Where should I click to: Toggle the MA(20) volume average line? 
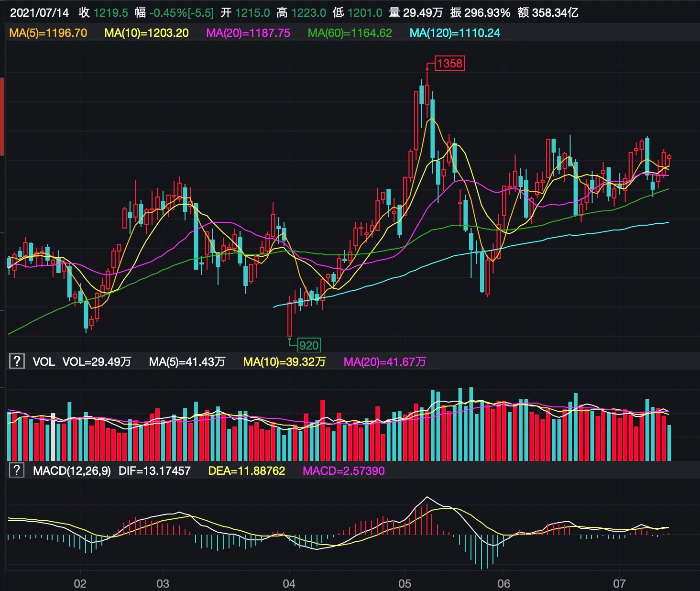coord(385,362)
